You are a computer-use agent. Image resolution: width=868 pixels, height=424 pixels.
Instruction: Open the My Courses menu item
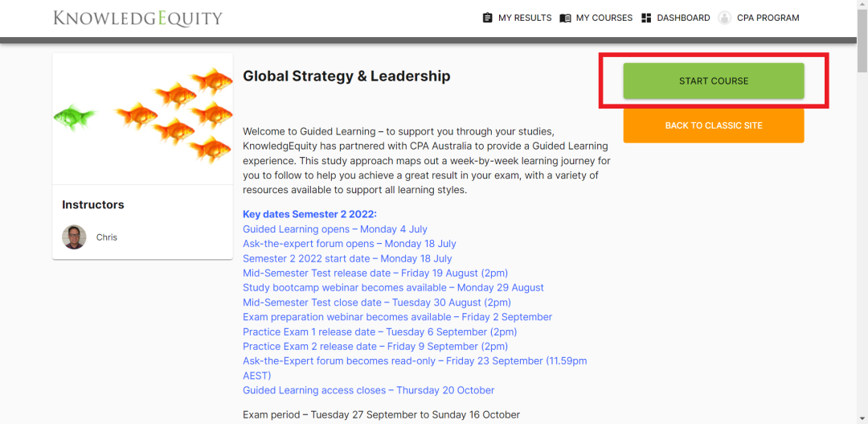pos(604,18)
